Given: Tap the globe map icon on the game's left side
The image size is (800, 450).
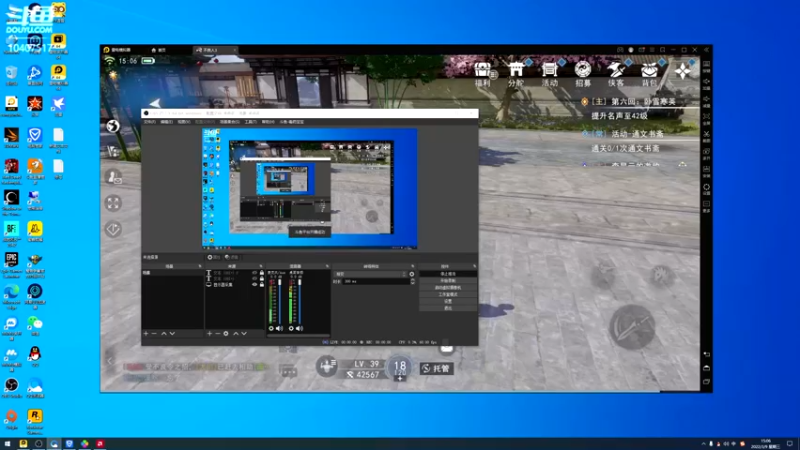Looking at the screenshot, I should coord(113,126).
